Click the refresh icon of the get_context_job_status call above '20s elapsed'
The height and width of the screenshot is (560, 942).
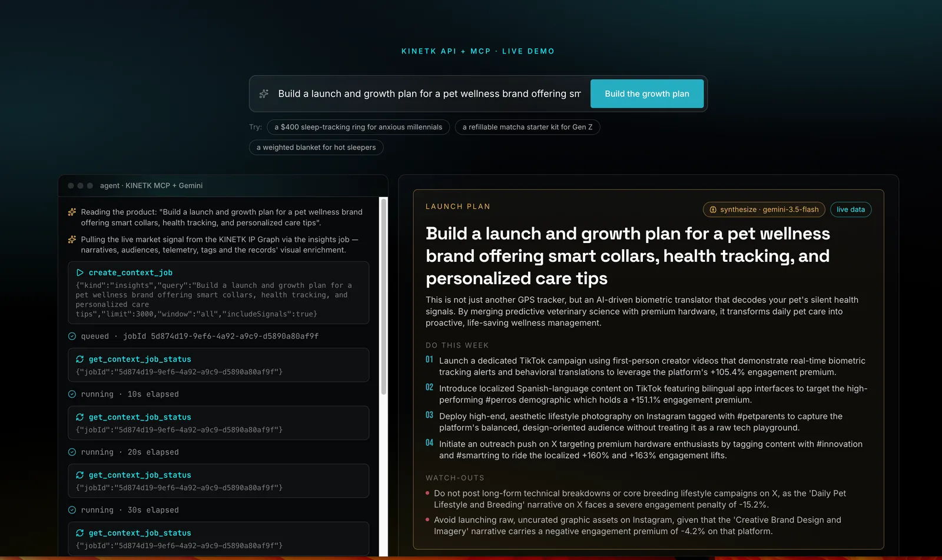pyautogui.click(x=80, y=417)
